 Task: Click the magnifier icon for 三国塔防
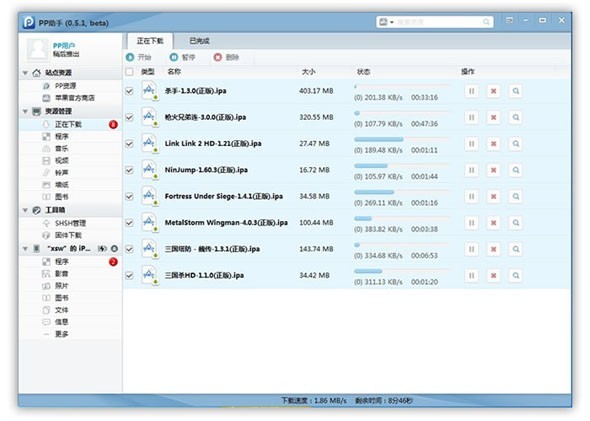(515, 249)
